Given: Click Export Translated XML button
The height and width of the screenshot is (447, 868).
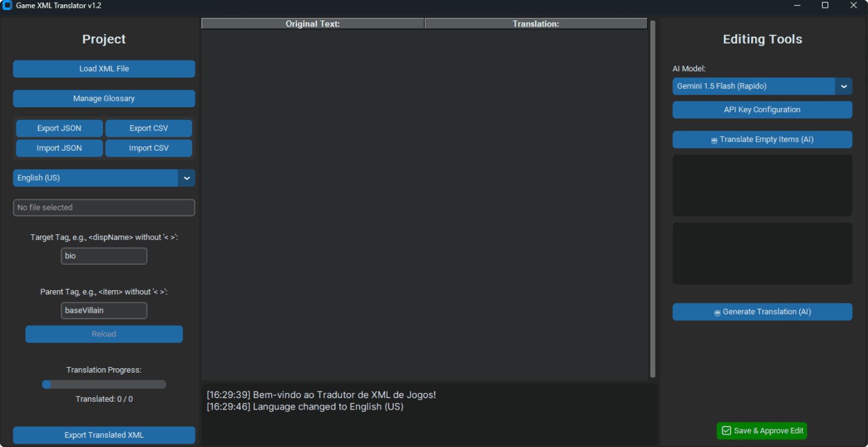Looking at the screenshot, I should click(104, 435).
